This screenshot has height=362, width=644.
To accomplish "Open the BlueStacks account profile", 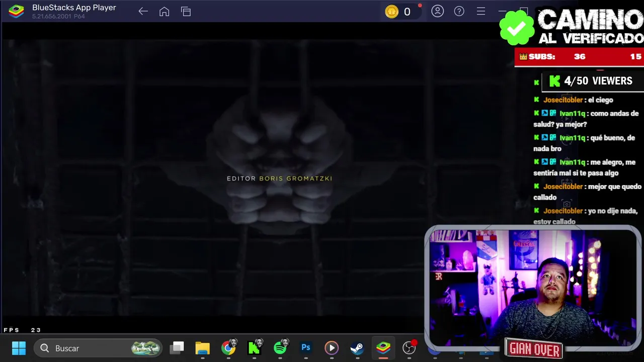I will [x=438, y=11].
